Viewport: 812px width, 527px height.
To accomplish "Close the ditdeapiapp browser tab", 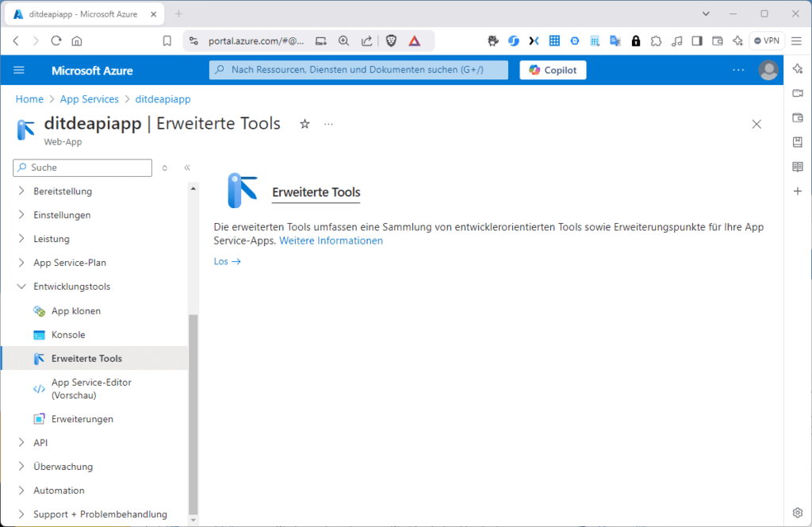I will 153,14.
